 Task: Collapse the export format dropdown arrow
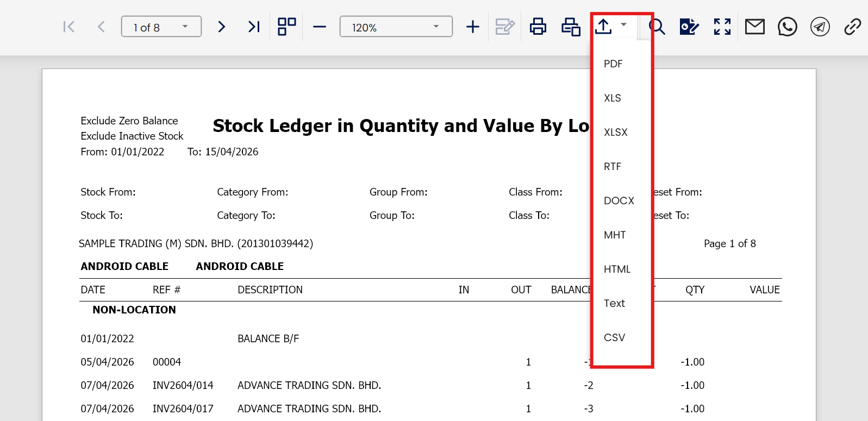[x=624, y=25]
